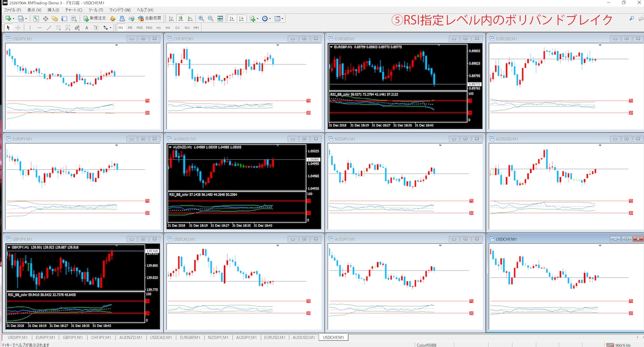Image resolution: width=644 pixels, height=347 pixels.
Task: Toggle chart auto scroll
Action: 232,18
